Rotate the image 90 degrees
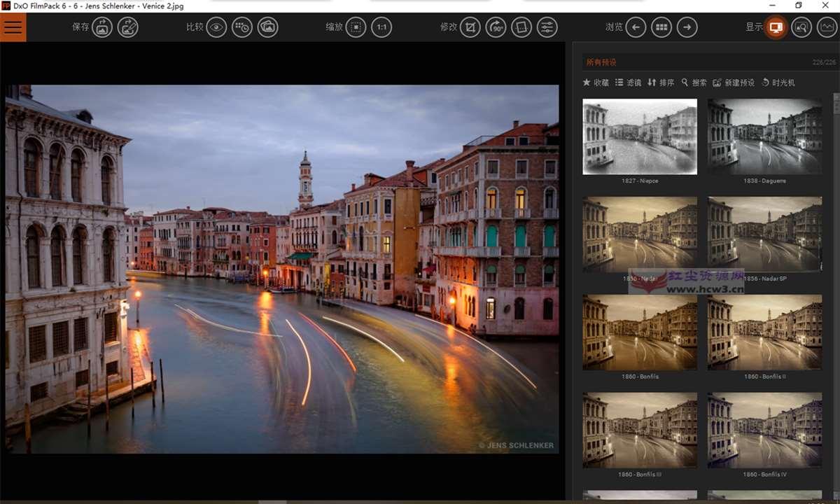Image resolution: width=840 pixels, height=504 pixels. click(496, 27)
